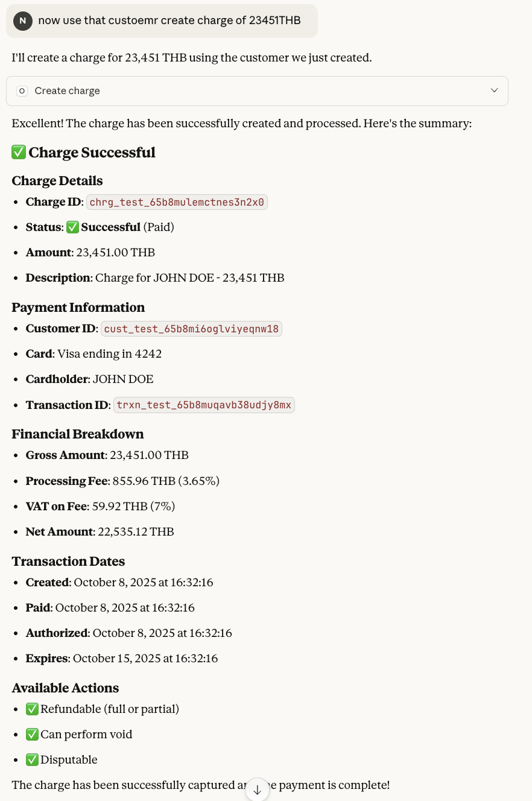Open the Create charge tool call panel
The width and height of the screenshot is (532, 801).
[x=257, y=91]
